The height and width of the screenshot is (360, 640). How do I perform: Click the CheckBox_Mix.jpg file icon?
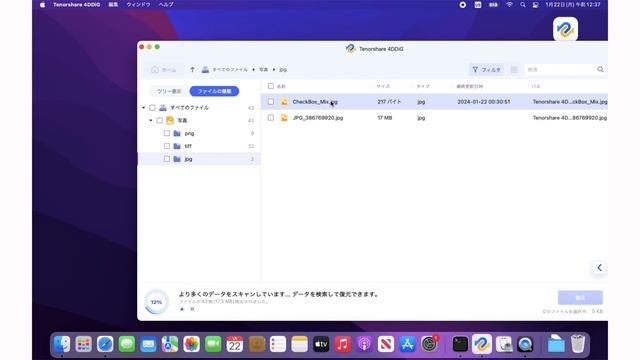[x=284, y=102]
